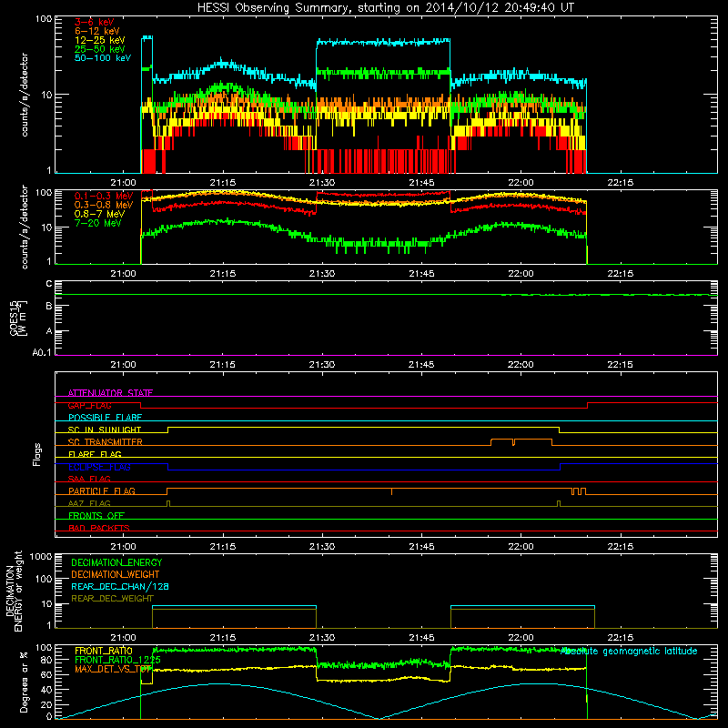Select the GAP_FLAG label

coord(89,405)
